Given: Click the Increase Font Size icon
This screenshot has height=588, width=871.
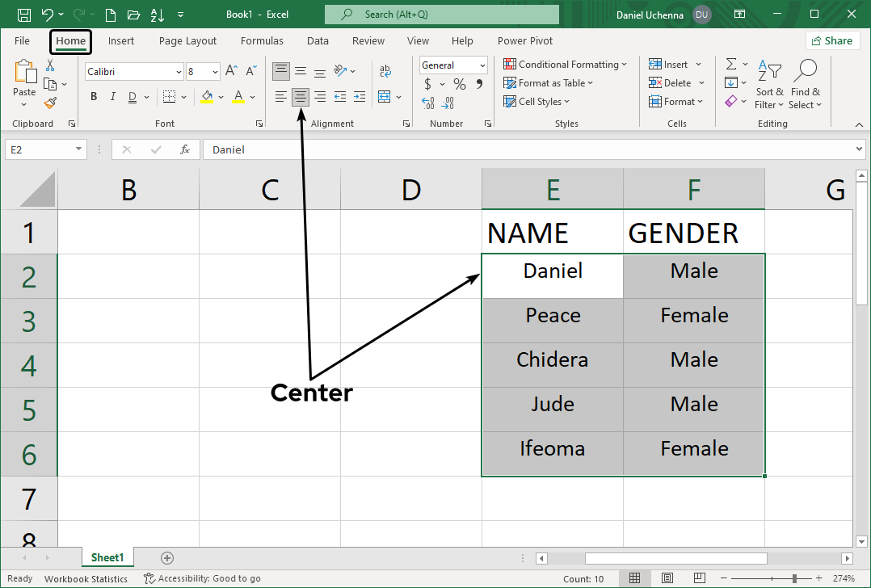Looking at the screenshot, I should (x=231, y=71).
